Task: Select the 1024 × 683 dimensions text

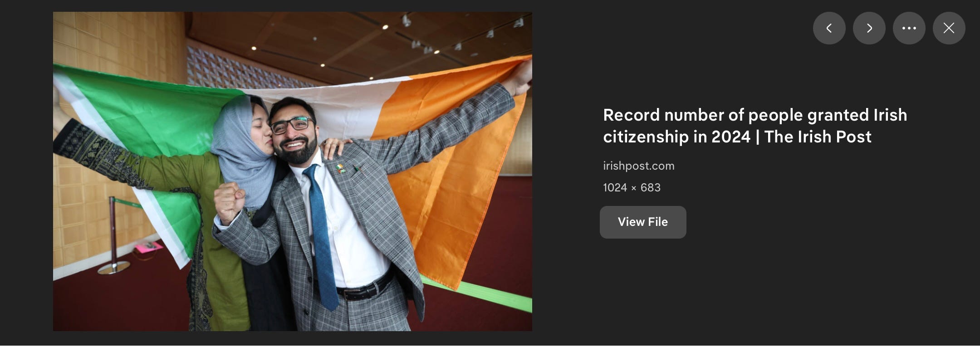Action: (632, 187)
